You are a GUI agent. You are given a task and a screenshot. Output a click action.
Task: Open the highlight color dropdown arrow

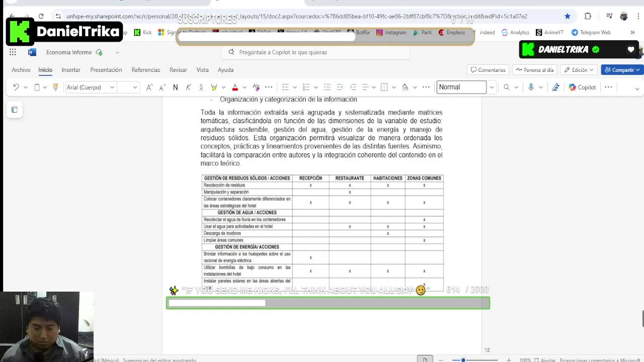pyautogui.click(x=223, y=87)
